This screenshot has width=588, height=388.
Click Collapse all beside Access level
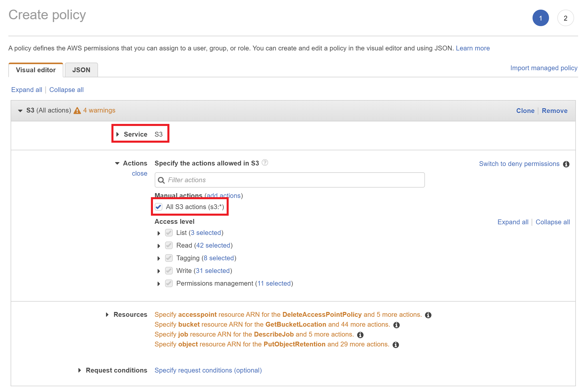pyautogui.click(x=553, y=222)
